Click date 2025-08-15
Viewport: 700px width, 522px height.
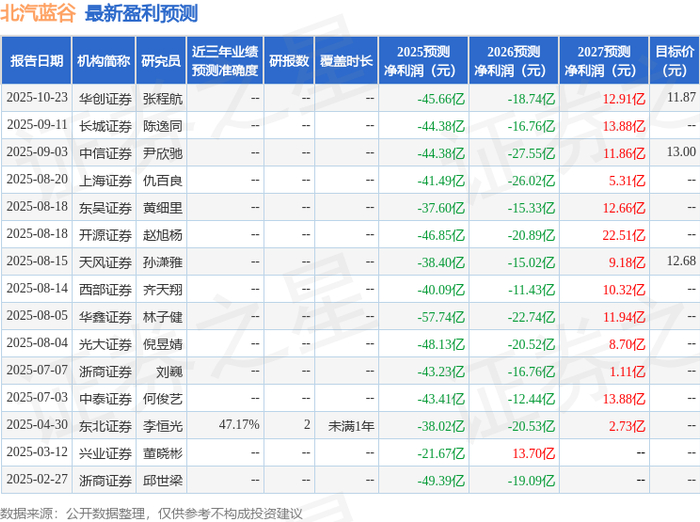click(37, 261)
